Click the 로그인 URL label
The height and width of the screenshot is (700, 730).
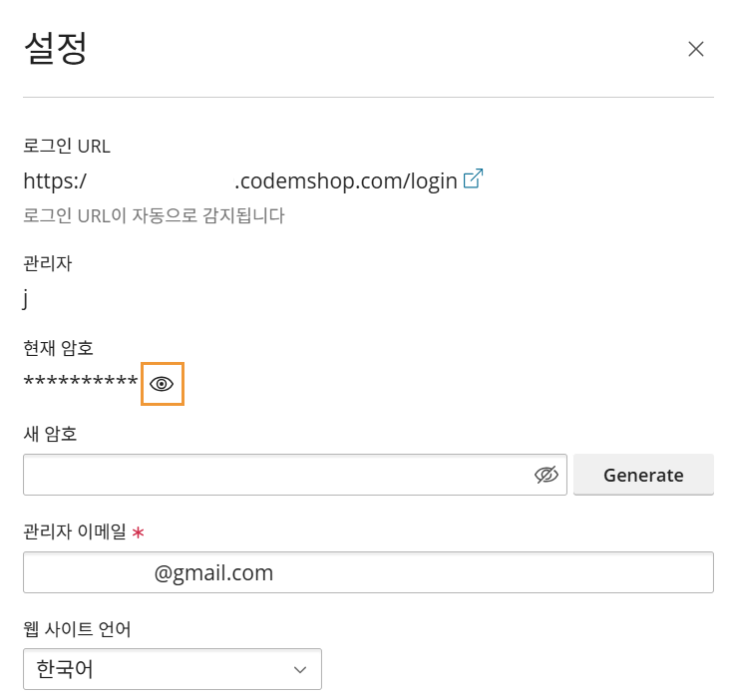coord(66,147)
